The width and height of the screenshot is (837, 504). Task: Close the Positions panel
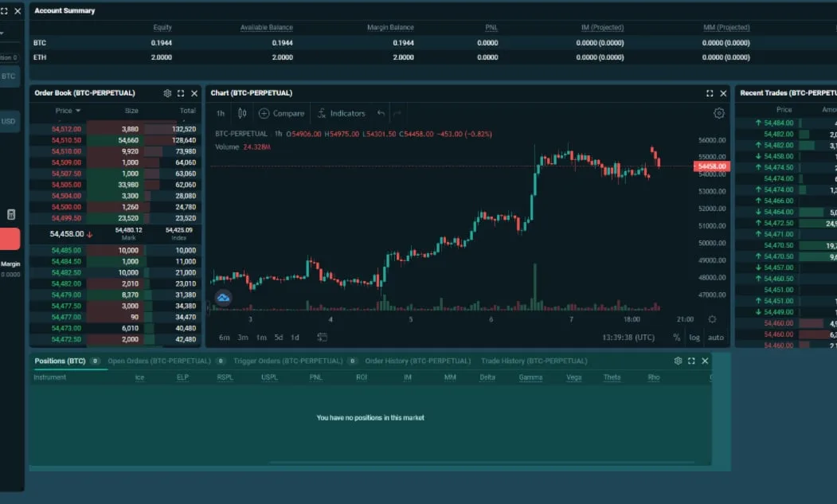(705, 361)
